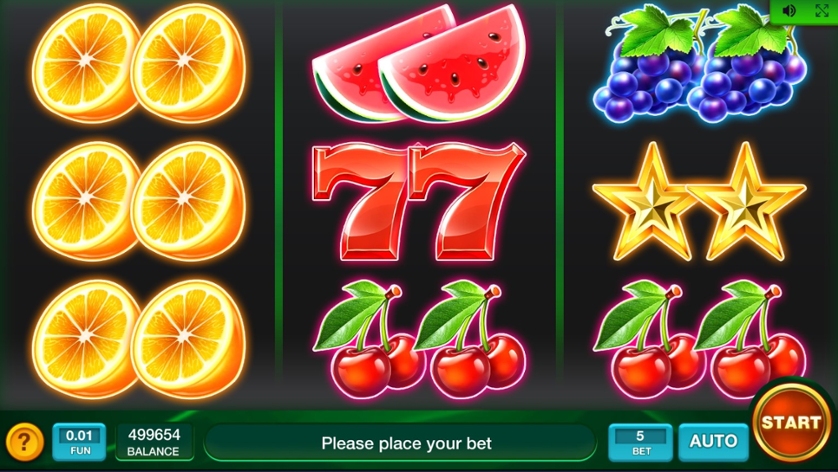The image size is (838, 472).
Task: Click the 499654 BALANCE display
Action: tap(154, 442)
